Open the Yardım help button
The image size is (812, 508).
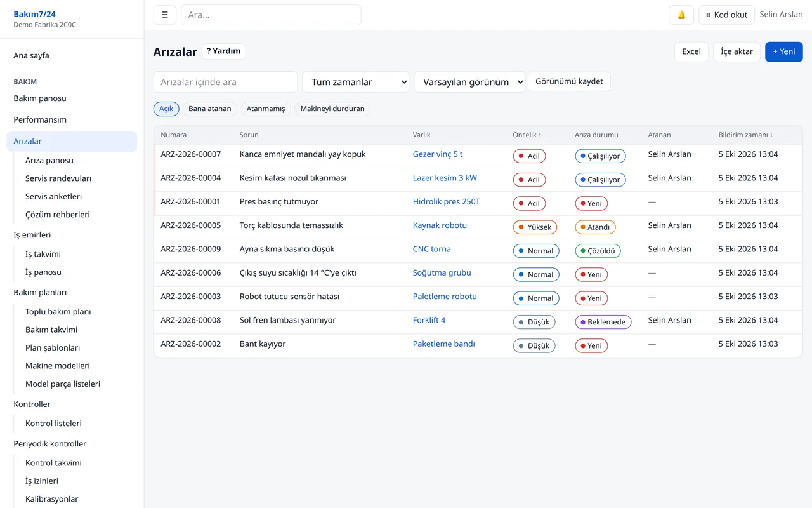tap(224, 51)
